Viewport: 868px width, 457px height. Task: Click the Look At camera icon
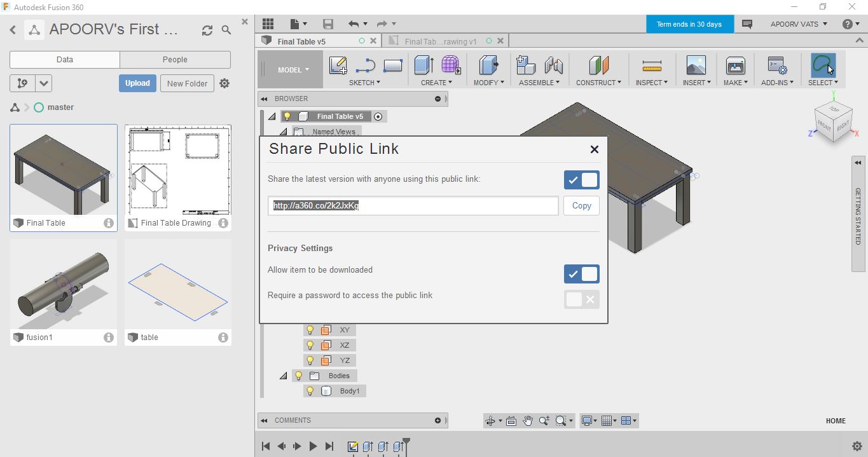511,421
